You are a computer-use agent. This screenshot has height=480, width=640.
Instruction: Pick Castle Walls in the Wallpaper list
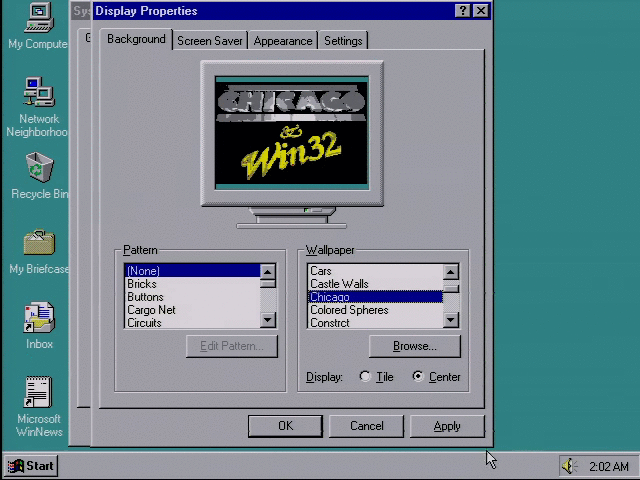tap(375, 284)
